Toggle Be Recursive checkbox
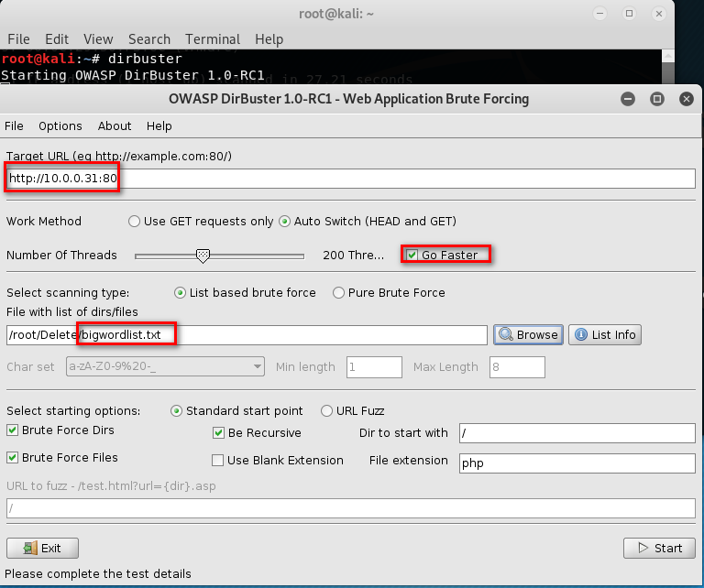Viewport: 704px width, 588px height. point(219,433)
